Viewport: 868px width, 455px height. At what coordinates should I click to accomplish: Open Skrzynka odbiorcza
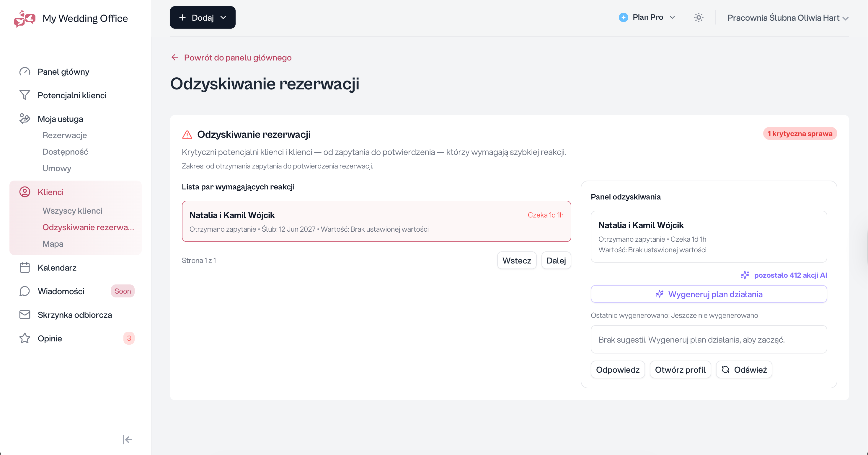coord(75,315)
